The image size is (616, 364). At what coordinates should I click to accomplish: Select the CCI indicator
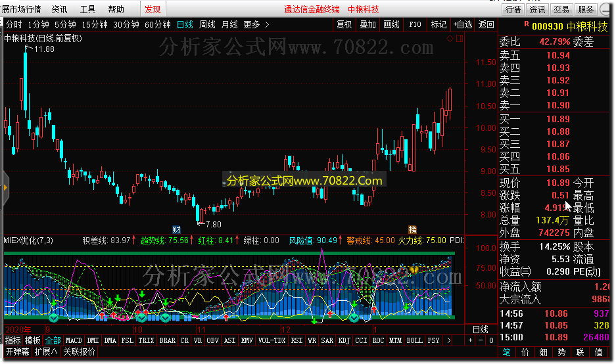click(361, 340)
